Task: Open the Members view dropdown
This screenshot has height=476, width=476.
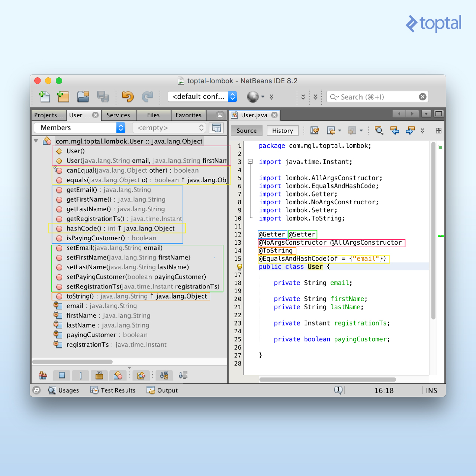Action: pyautogui.click(x=80, y=128)
